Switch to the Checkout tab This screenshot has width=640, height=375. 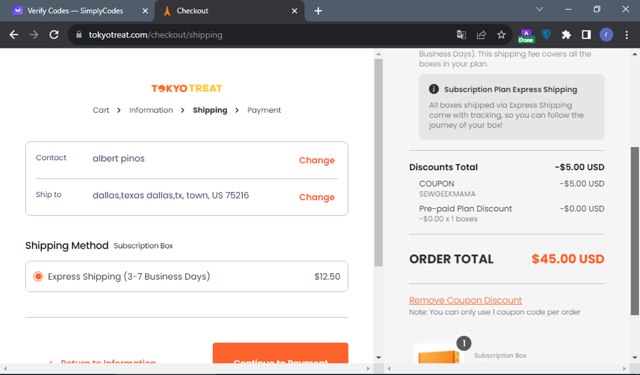[x=229, y=11]
